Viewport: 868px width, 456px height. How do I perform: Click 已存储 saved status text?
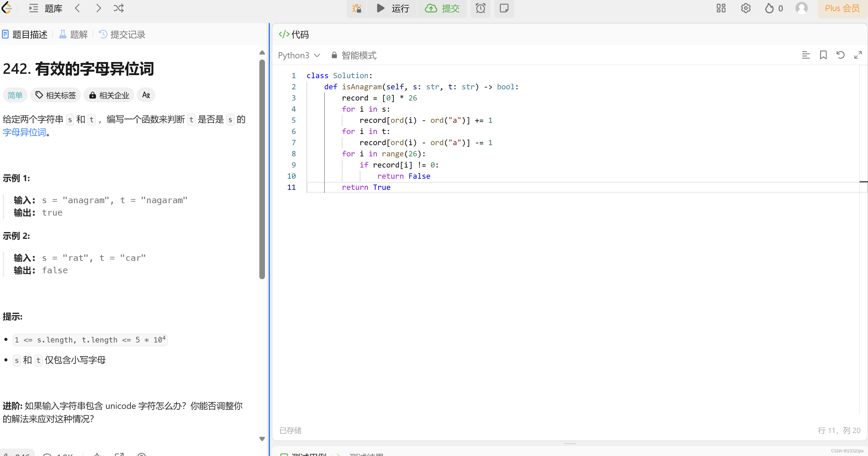(290, 430)
